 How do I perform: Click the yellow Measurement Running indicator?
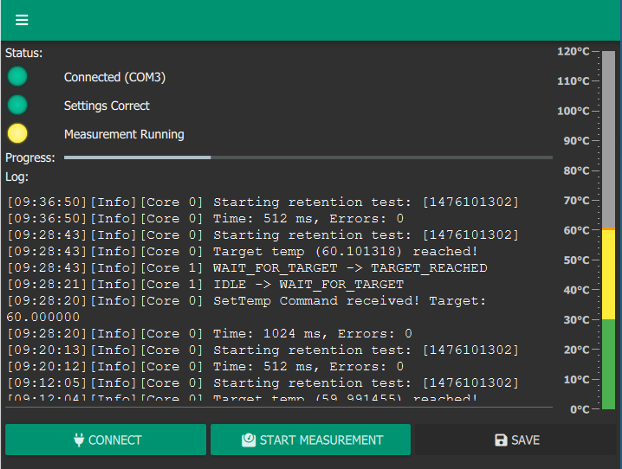click(17, 133)
